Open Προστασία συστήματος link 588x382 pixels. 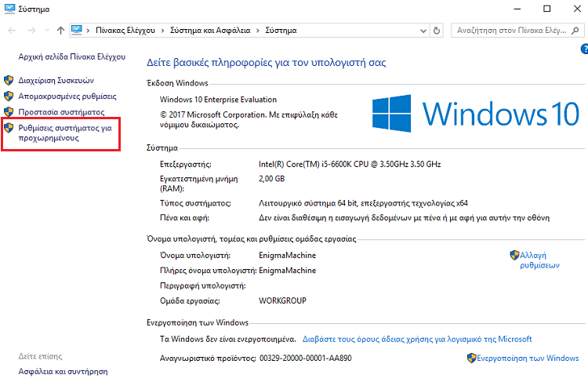tap(61, 112)
